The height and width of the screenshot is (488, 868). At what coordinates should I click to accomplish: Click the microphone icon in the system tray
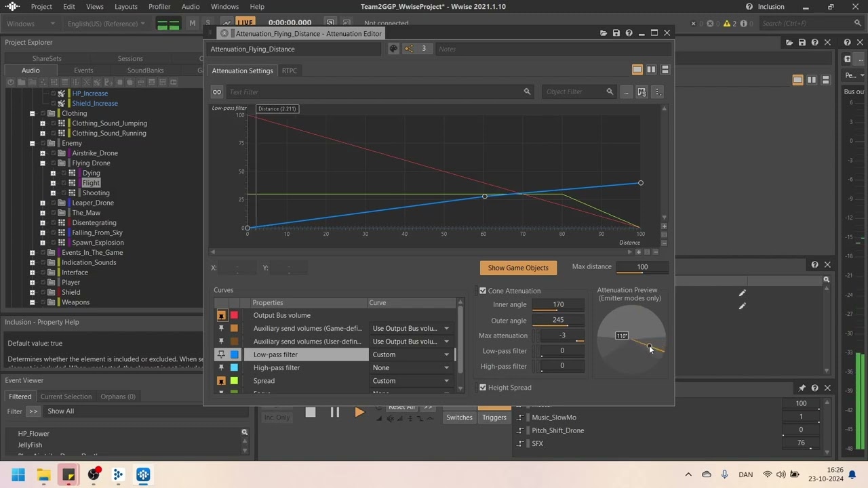coord(725,475)
